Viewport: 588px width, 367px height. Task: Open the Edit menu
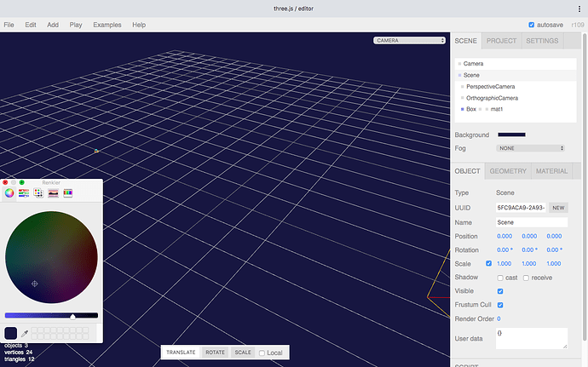click(31, 25)
